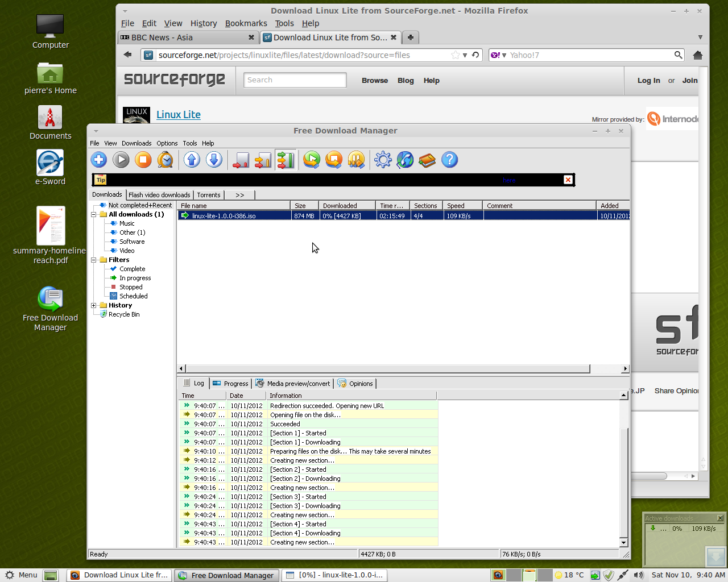Screen dimensions: 728x582
Task: Open the Downloads menu
Action: (136, 143)
